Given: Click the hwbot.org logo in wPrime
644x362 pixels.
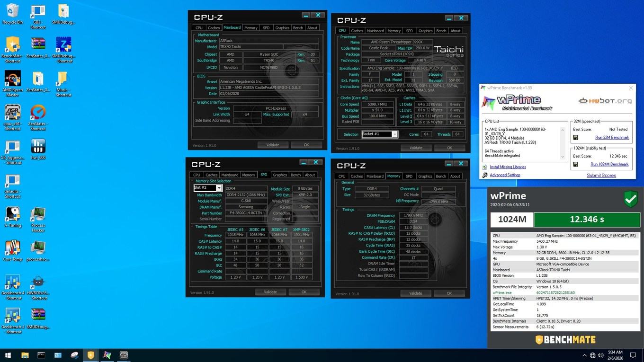Looking at the screenshot, I should pos(605,101).
